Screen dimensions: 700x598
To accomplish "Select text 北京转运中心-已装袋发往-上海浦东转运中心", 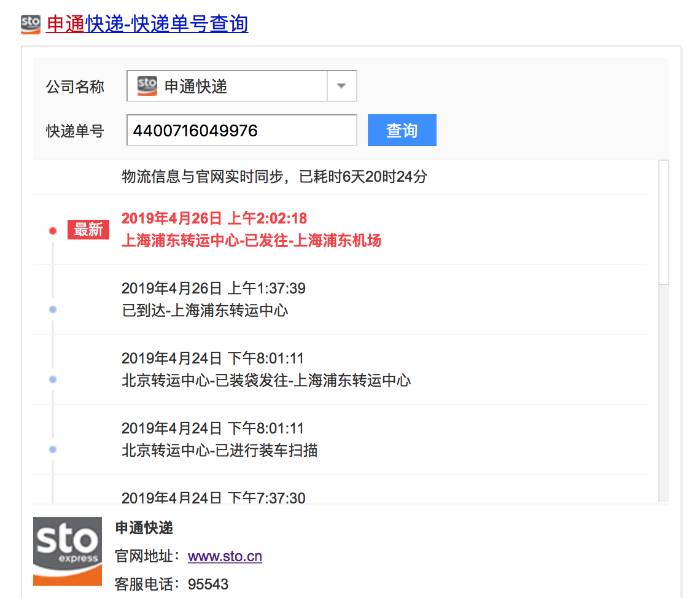I will (x=266, y=380).
